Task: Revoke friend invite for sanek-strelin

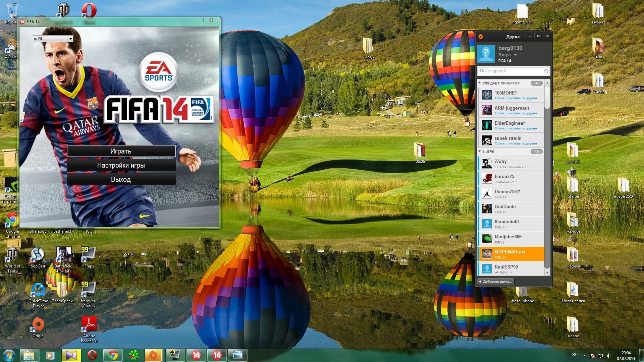Action: (x=516, y=143)
